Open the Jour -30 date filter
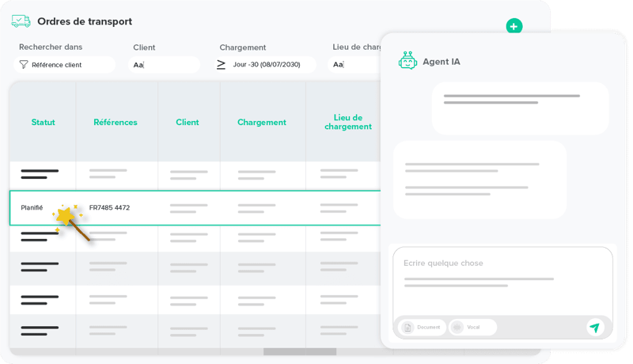Viewport: 633px width, 364px height. pyautogui.click(x=269, y=65)
